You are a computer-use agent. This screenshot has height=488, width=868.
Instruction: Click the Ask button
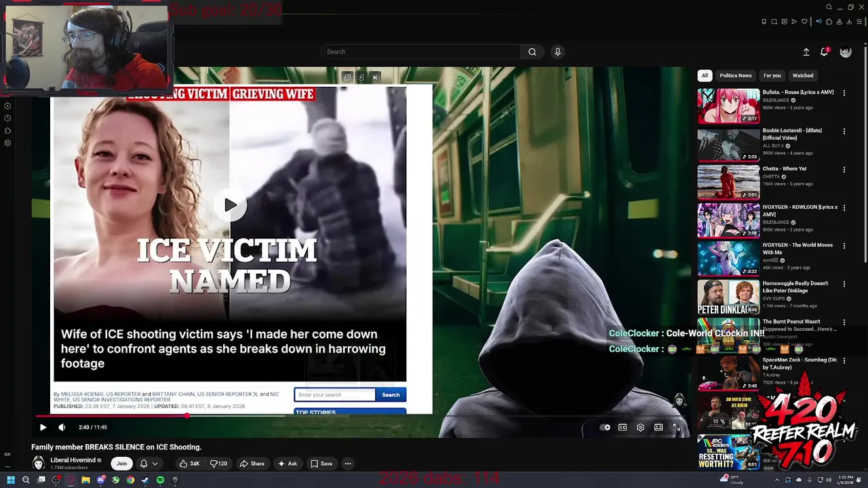(x=288, y=464)
